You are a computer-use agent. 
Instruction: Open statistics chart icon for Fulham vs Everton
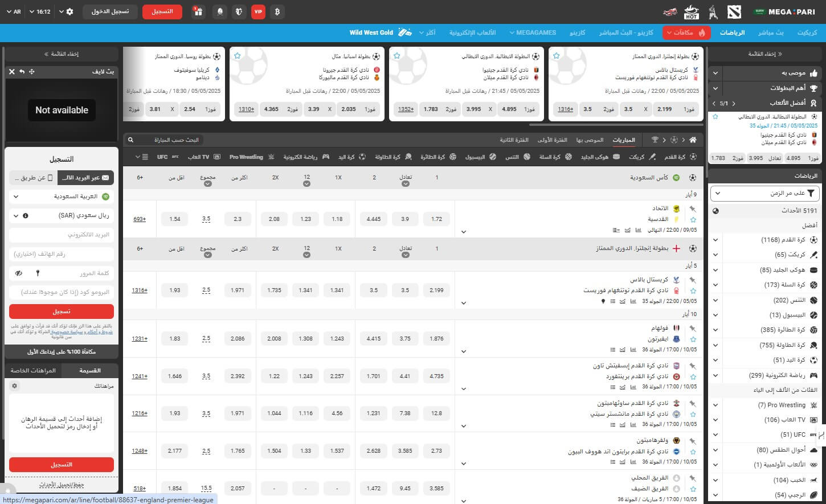coord(633,350)
